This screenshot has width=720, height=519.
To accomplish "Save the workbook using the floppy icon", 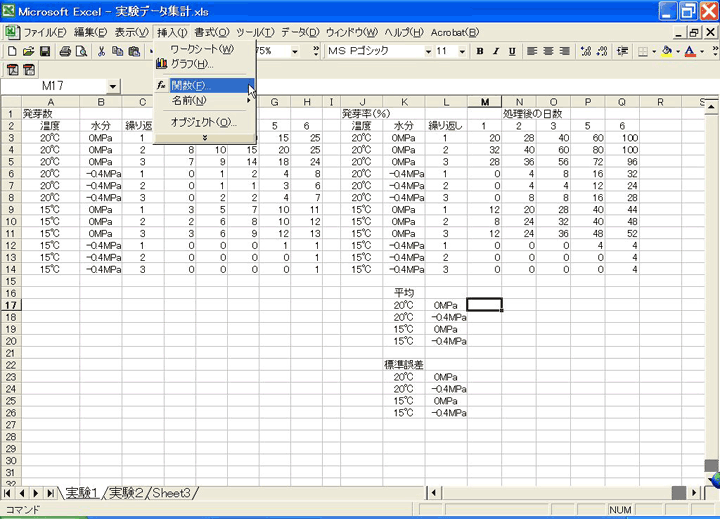I will tap(46, 51).
